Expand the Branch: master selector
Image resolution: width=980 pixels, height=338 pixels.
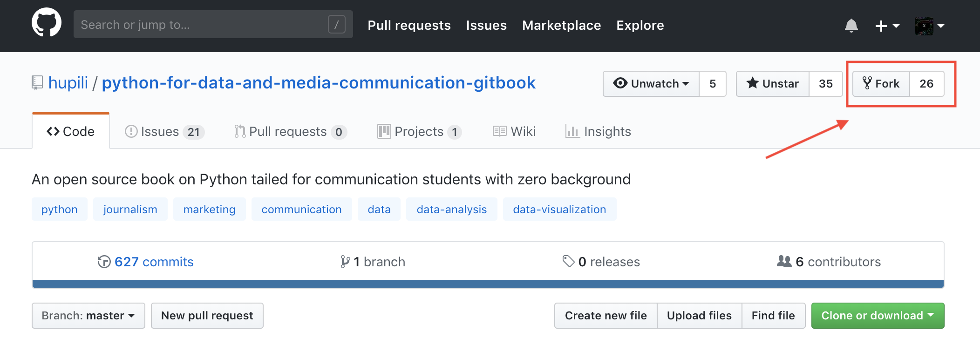[88, 316]
